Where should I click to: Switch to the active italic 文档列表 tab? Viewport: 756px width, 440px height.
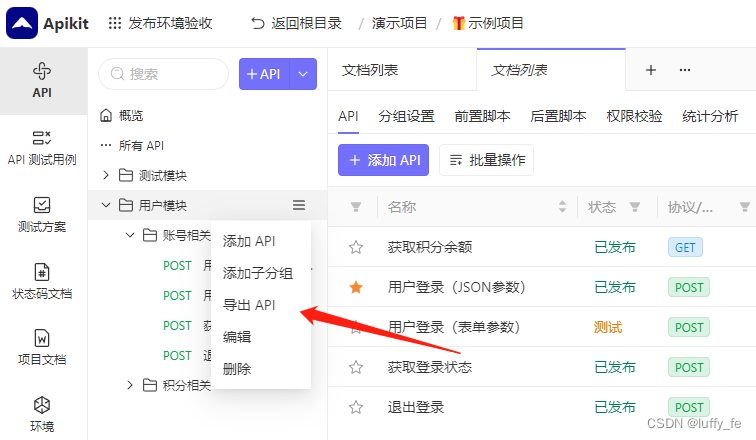coord(551,70)
